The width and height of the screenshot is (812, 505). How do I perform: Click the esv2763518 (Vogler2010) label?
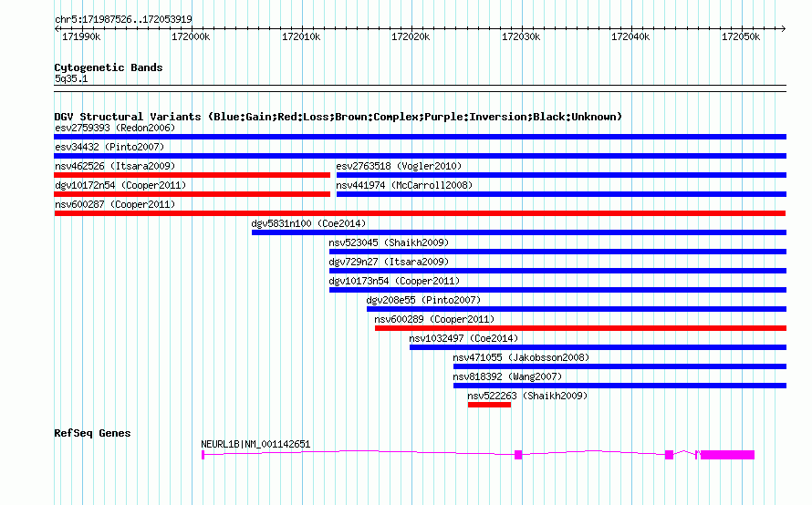tap(399, 166)
